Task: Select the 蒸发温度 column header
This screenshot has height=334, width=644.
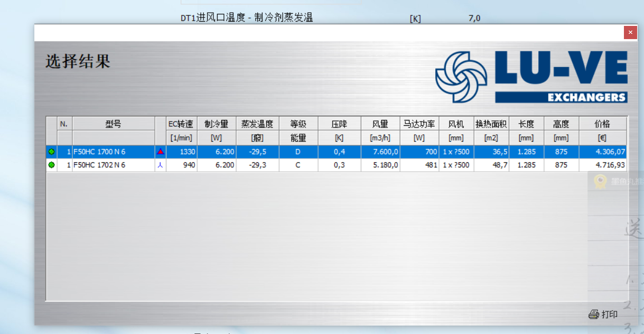Action: 257,124
